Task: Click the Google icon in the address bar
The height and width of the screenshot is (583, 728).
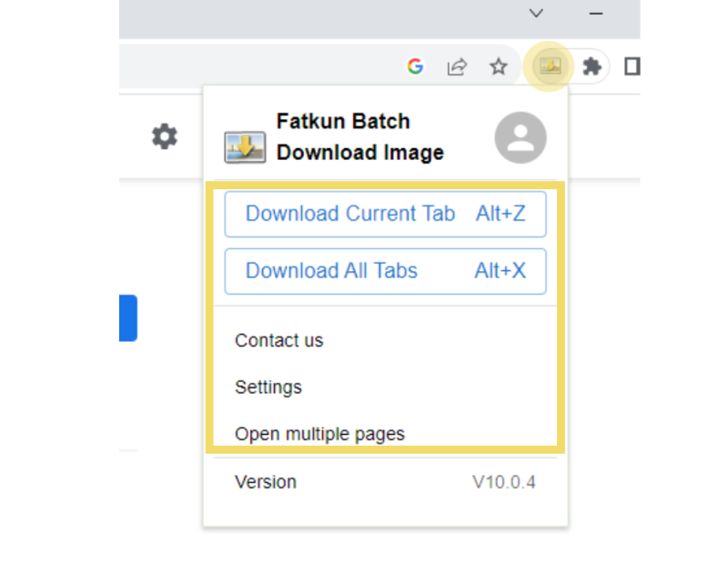Action: coord(415,66)
